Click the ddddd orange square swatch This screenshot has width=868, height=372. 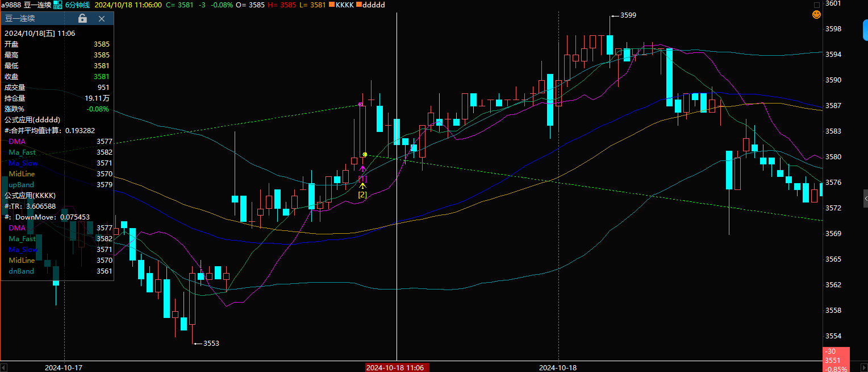point(359,5)
